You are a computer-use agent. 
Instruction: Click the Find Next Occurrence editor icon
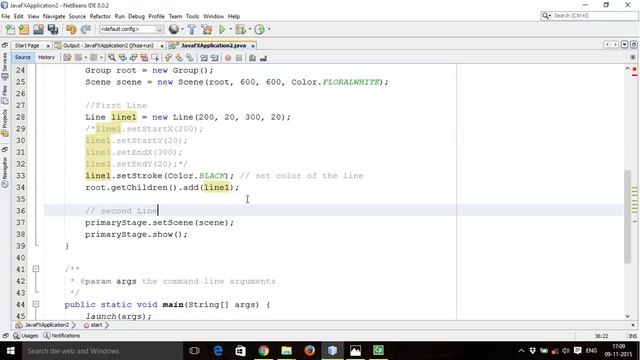click(133, 58)
